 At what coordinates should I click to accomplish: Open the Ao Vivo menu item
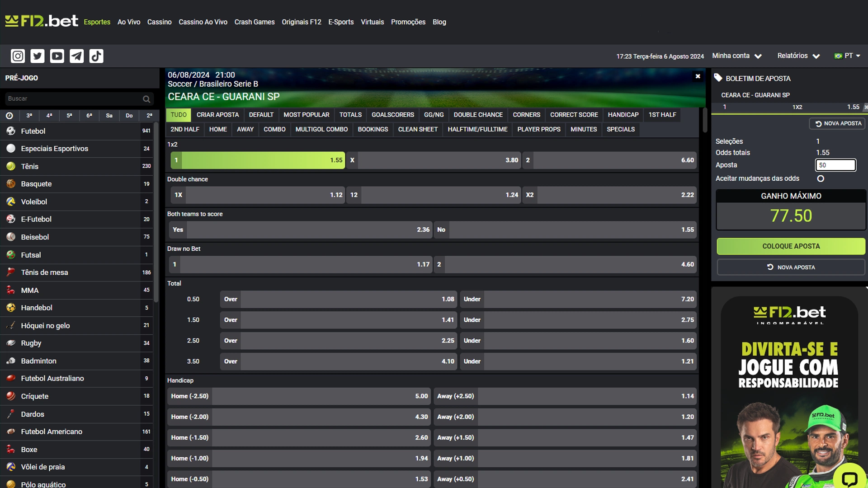pos(128,22)
